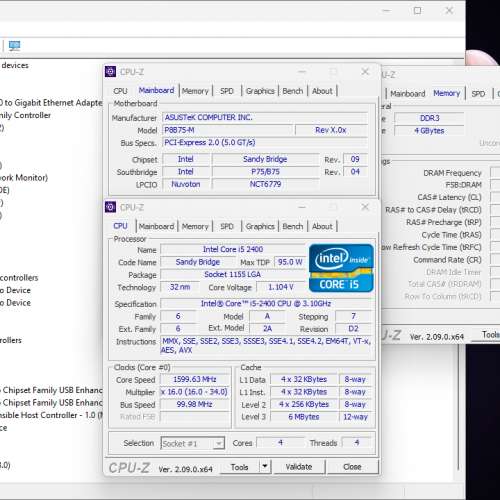The height and width of the screenshot is (500, 500).
Task: Switch to Graphics tab in front CPU-Z window
Action: tap(260, 226)
